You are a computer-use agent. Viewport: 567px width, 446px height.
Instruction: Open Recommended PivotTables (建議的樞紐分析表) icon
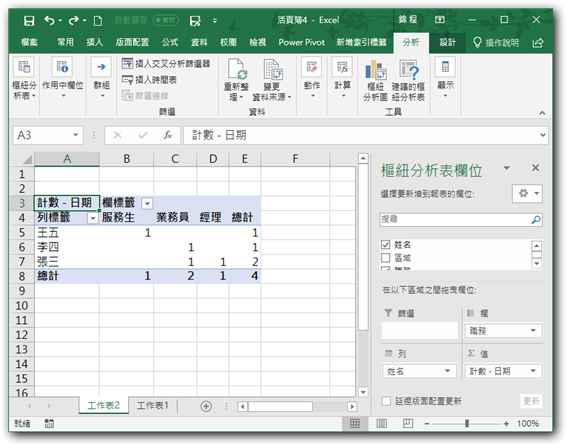pos(409,70)
